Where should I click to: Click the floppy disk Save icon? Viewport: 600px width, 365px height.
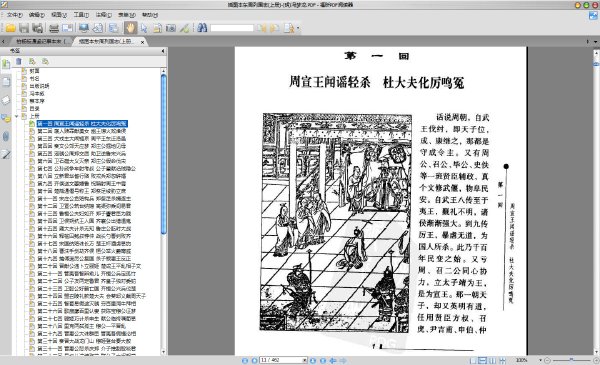(24, 28)
